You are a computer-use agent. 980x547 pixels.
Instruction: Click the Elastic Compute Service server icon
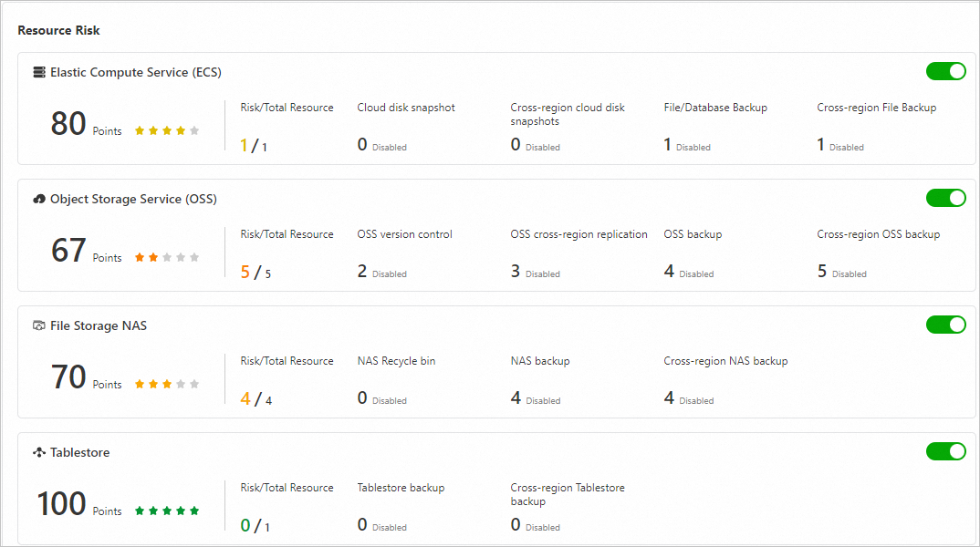tap(39, 72)
